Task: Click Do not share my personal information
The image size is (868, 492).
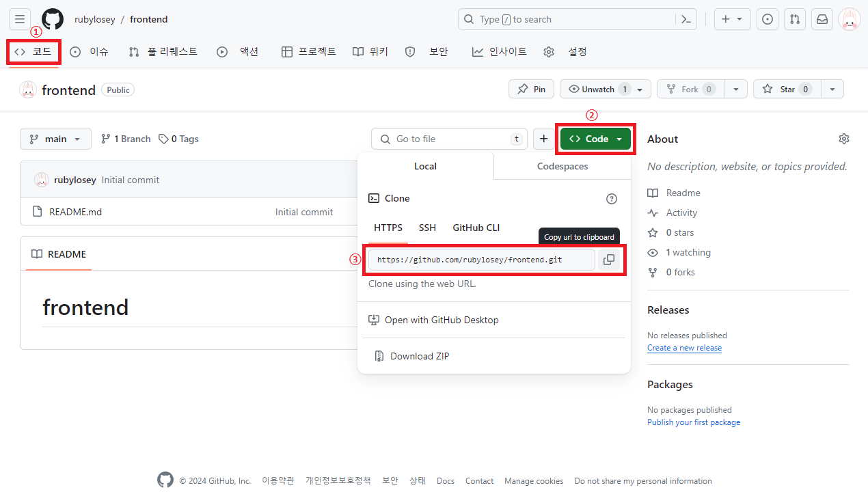Action: click(643, 481)
